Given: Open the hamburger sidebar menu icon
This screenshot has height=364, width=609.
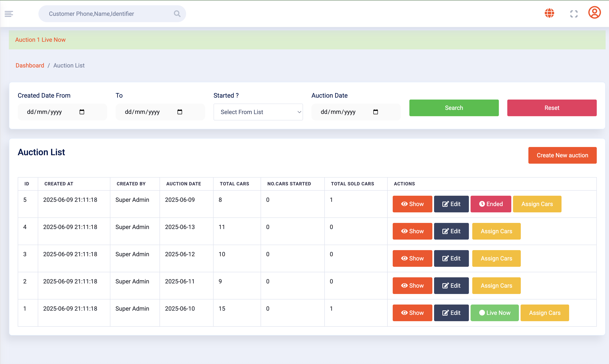Looking at the screenshot, I should (9, 14).
